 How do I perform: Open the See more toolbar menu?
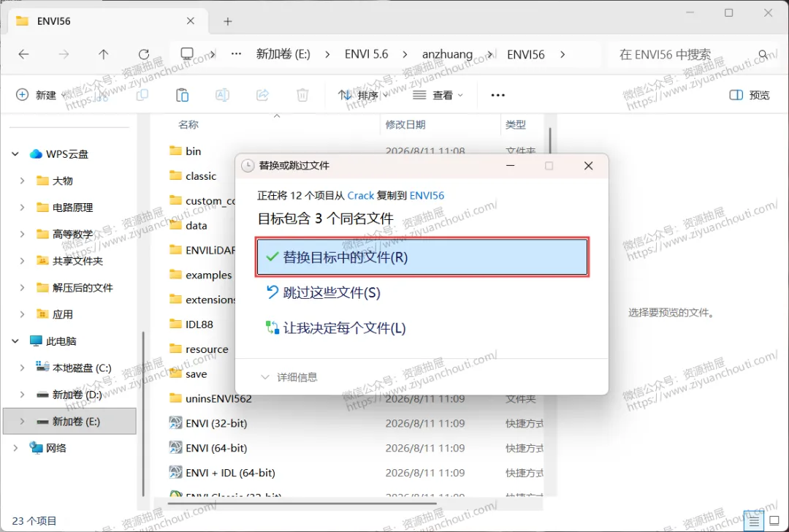pos(498,94)
